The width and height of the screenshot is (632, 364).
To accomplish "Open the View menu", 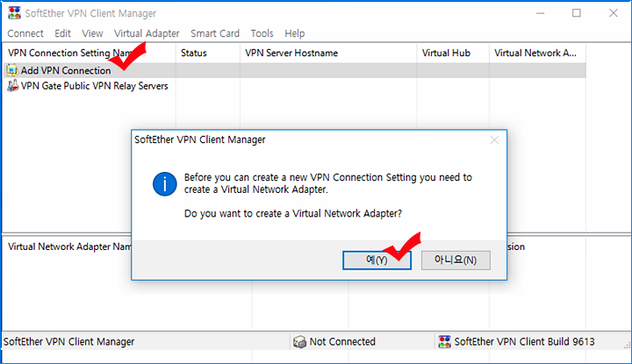I will point(92,33).
